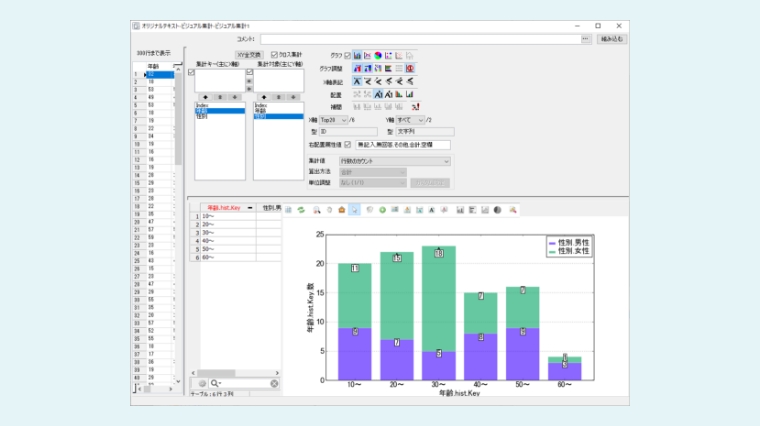Click the 右配置属性値 text field
This screenshot has height=426, width=760.
click(403, 144)
